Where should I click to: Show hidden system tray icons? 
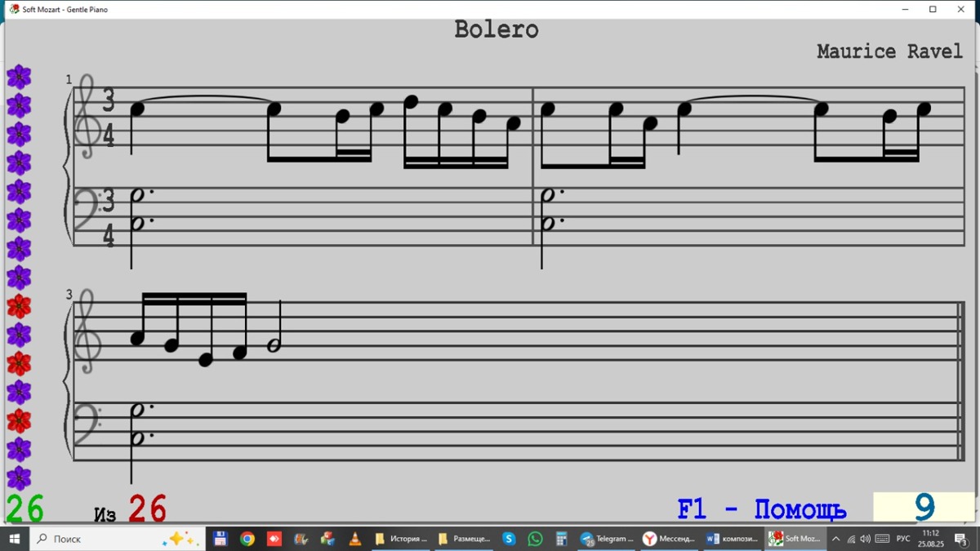click(835, 539)
